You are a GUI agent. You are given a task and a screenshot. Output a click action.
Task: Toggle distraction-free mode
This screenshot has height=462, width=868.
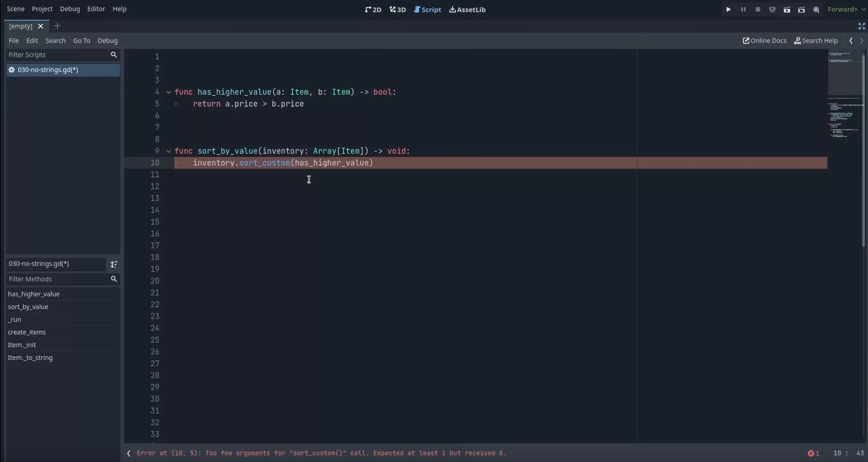pos(862,26)
